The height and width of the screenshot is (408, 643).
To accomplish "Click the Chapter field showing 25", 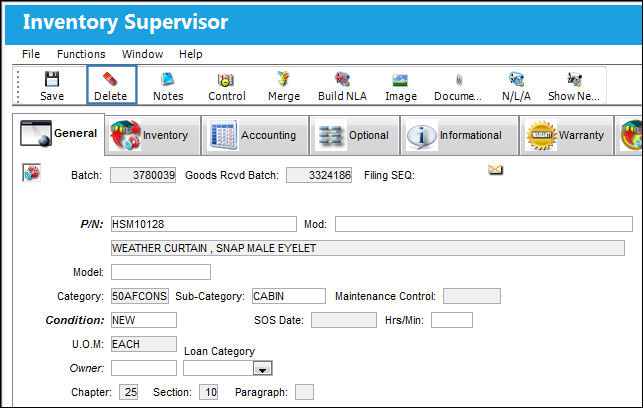I will pyautogui.click(x=129, y=392).
